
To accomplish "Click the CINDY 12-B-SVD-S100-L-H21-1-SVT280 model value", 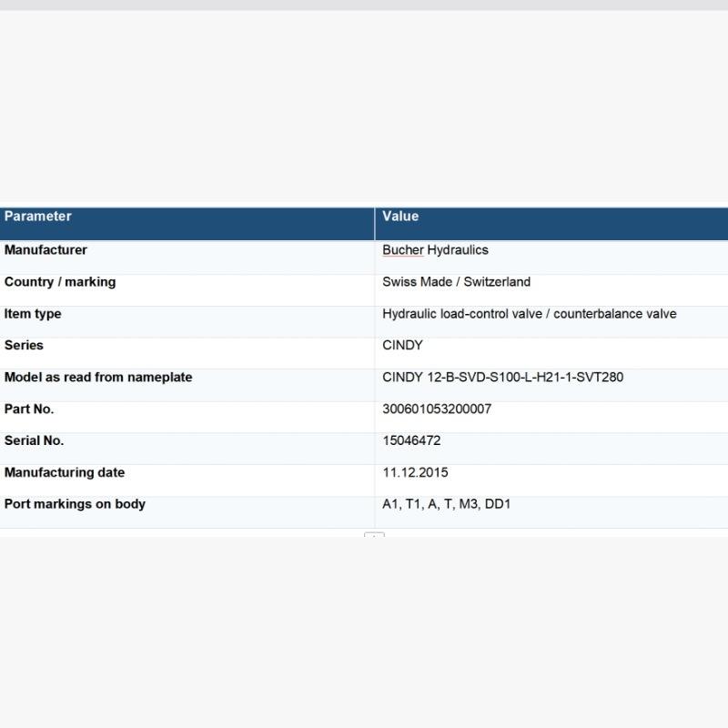I will coord(502,377).
